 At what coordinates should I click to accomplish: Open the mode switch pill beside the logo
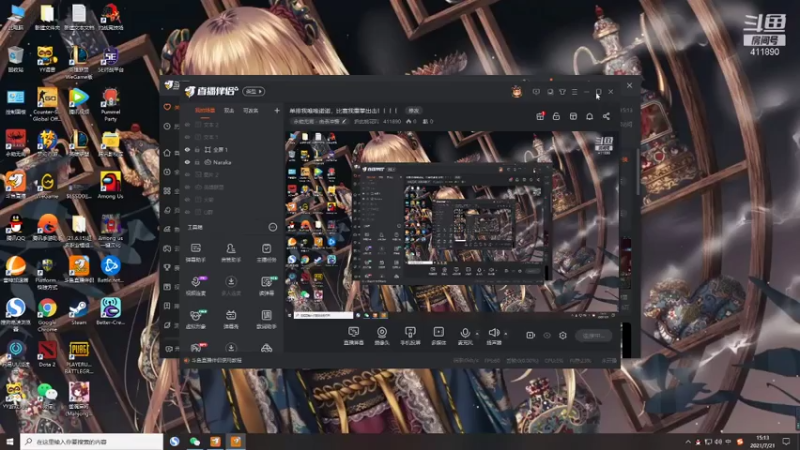click(254, 91)
